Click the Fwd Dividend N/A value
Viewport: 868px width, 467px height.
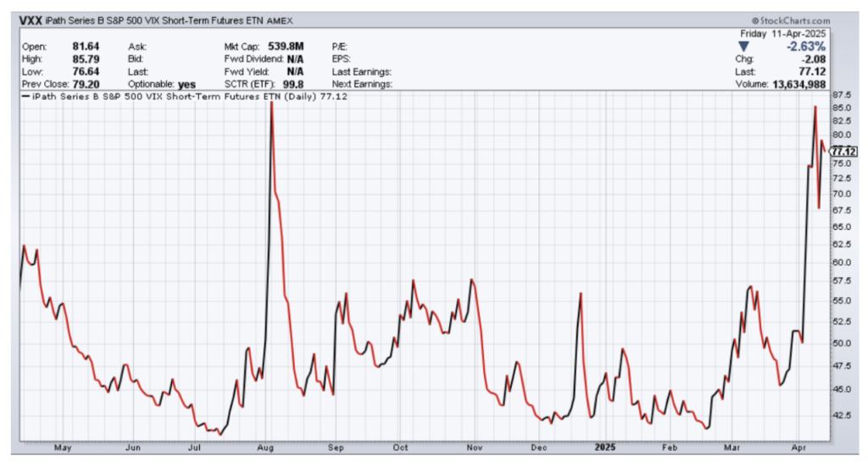(295, 58)
